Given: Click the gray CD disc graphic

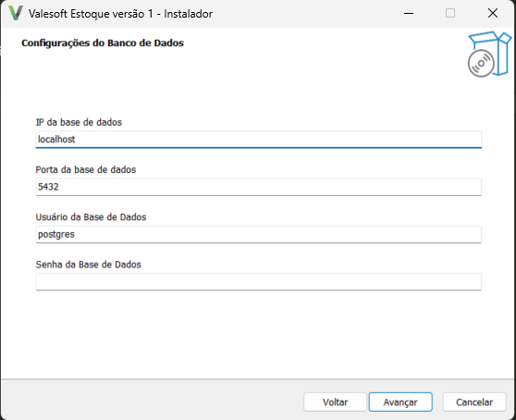Looking at the screenshot, I should tap(481, 63).
